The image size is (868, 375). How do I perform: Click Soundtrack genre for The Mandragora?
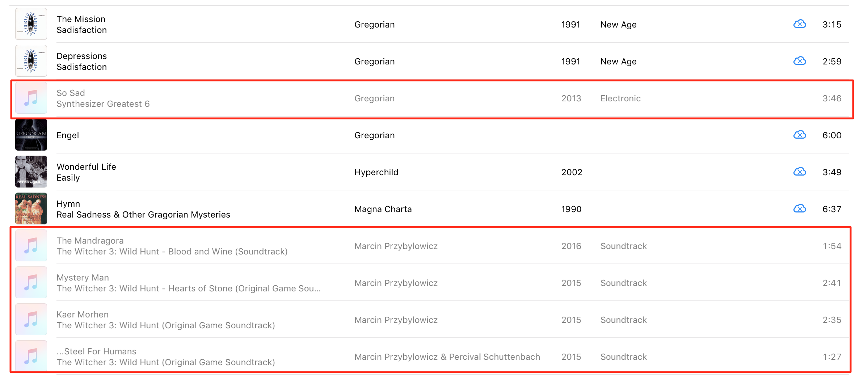click(623, 246)
